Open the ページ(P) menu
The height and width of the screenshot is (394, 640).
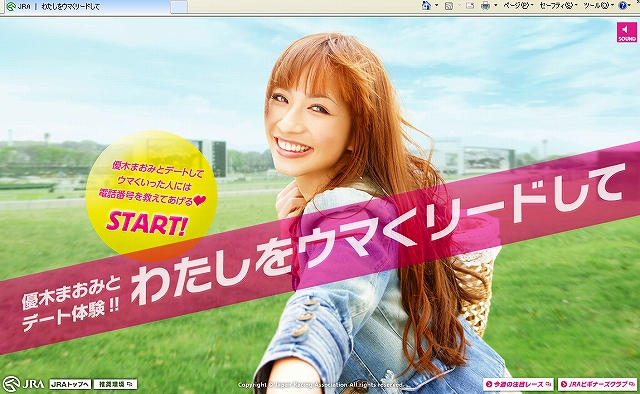pos(518,6)
